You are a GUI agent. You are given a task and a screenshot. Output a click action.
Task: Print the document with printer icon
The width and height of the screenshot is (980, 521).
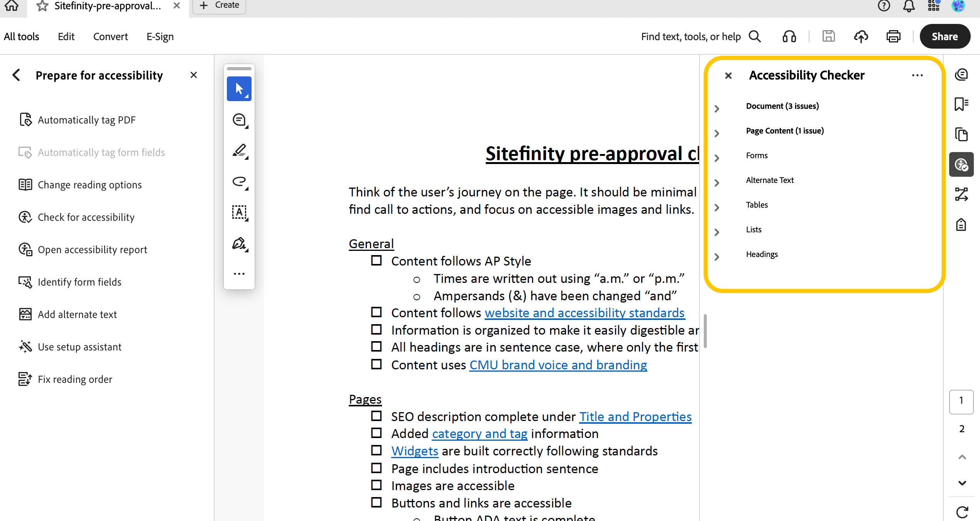[893, 37]
